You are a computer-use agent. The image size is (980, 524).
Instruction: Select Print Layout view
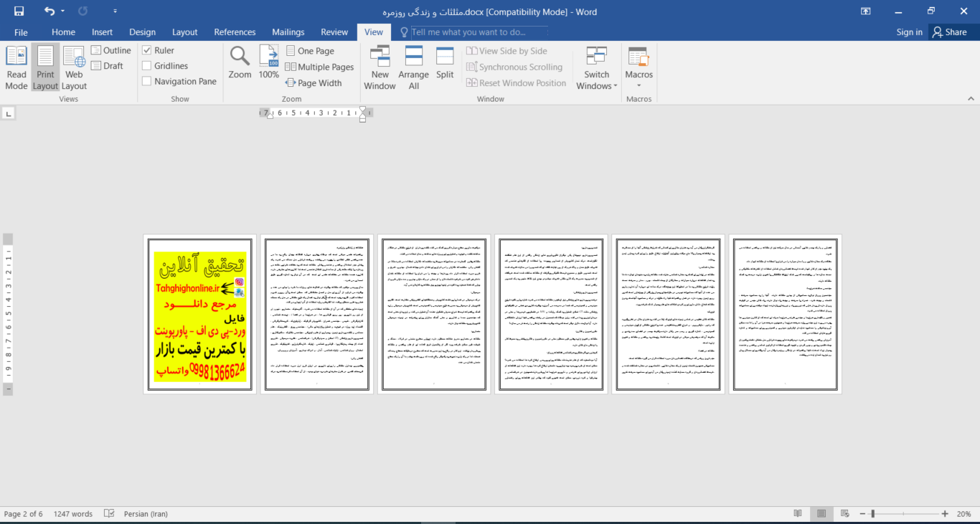coord(45,68)
